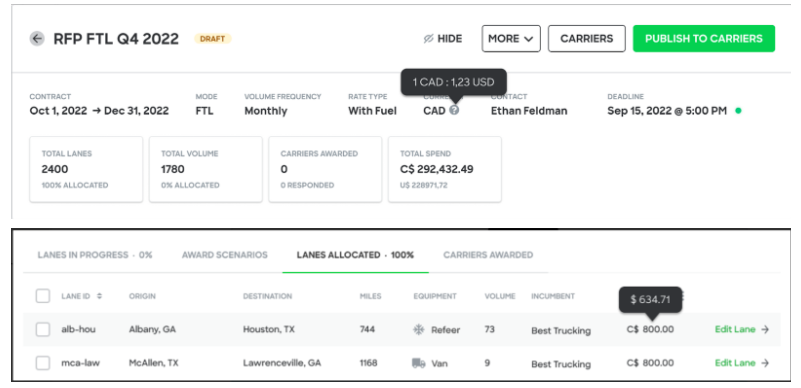Click the arrow next to alb-hou Edit Lane
The image size is (801, 388).
(x=765, y=330)
